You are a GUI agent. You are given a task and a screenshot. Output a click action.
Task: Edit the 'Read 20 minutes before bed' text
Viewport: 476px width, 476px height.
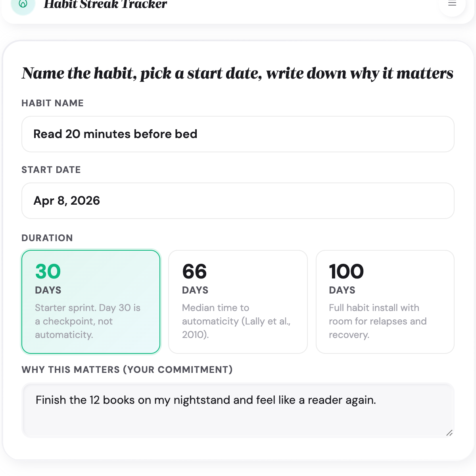tap(115, 134)
